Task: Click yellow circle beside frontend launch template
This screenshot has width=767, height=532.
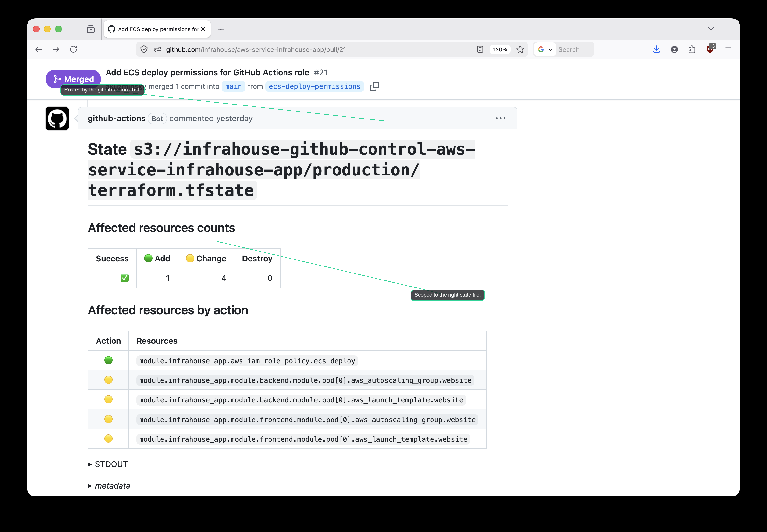Action: [x=108, y=438]
